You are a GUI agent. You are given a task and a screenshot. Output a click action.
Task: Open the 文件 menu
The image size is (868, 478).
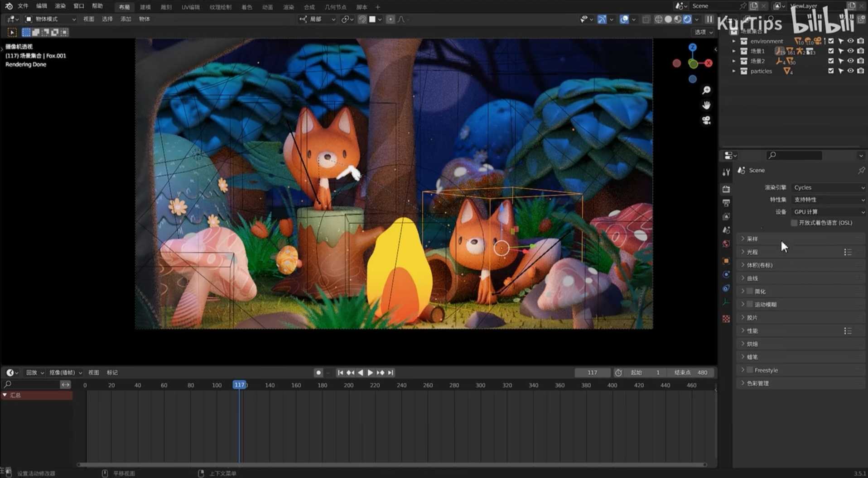(x=23, y=6)
